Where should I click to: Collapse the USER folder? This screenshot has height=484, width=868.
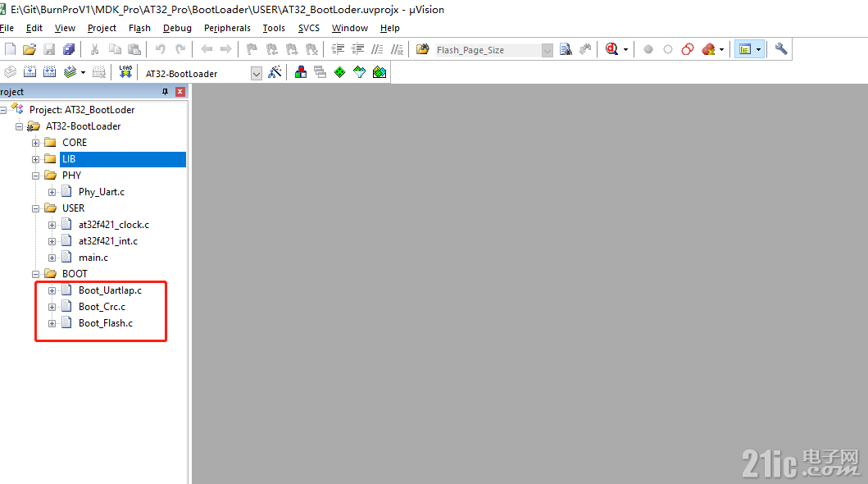click(35, 208)
